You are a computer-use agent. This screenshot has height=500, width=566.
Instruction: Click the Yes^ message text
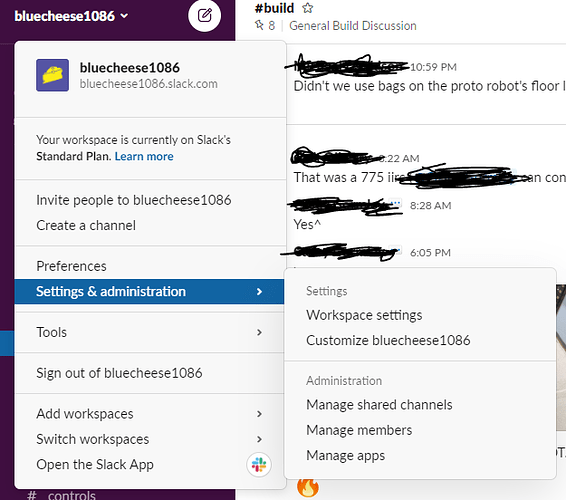(307, 225)
